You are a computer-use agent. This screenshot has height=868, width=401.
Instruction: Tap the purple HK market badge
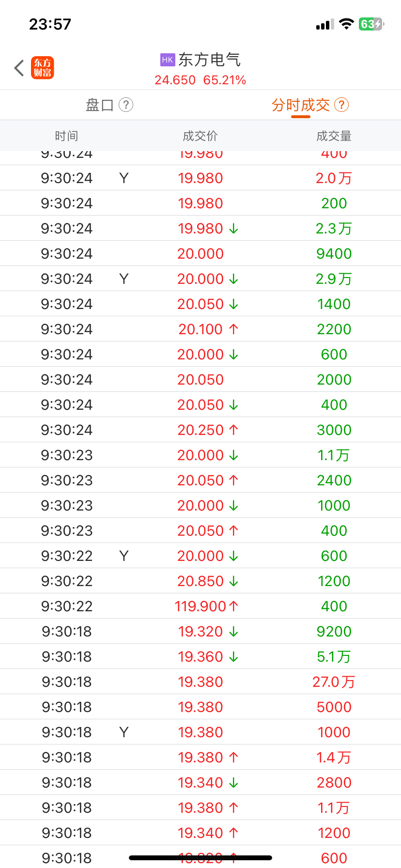(x=168, y=60)
